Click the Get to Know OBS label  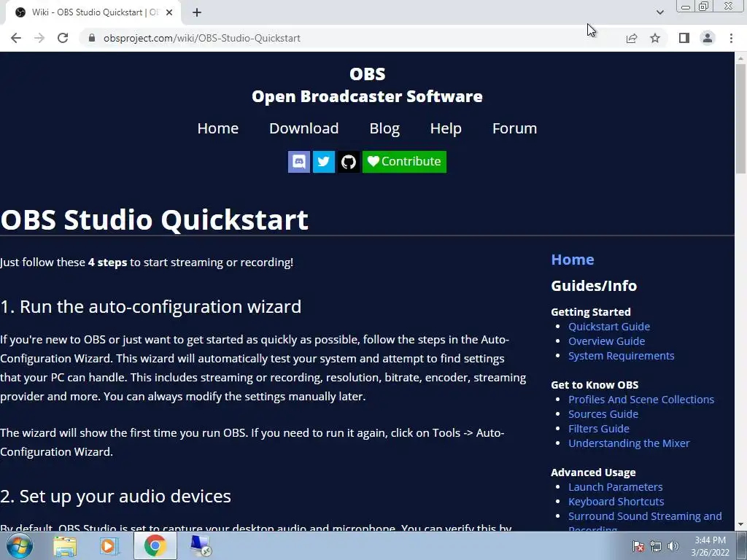coord(595,385)
